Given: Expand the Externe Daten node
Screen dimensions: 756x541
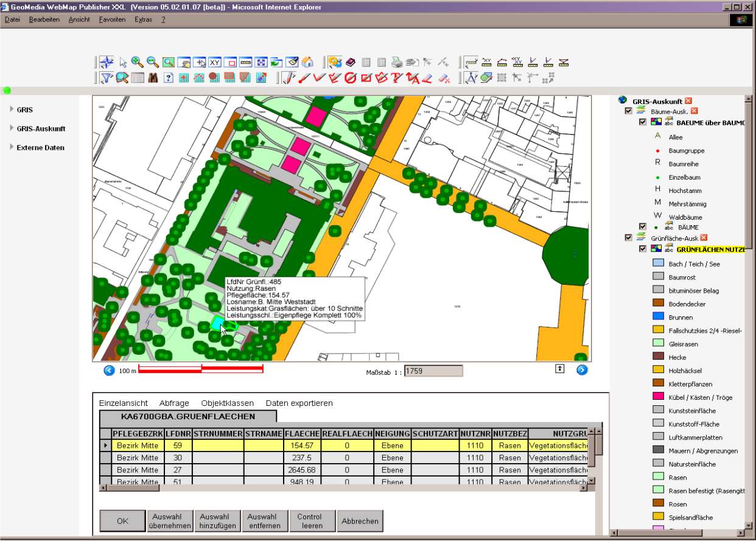Looking at the screenshot, I should pos(40,148).
